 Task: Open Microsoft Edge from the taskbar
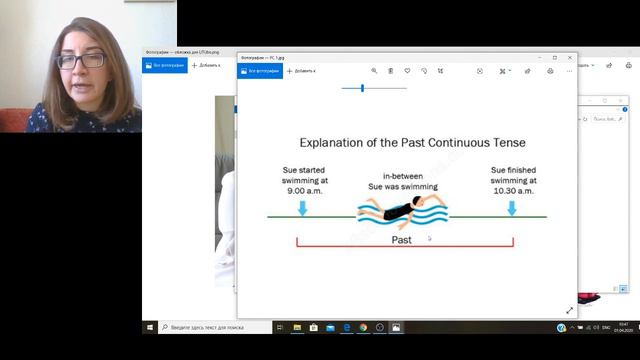pyautogui.click(x=347, y=327)
